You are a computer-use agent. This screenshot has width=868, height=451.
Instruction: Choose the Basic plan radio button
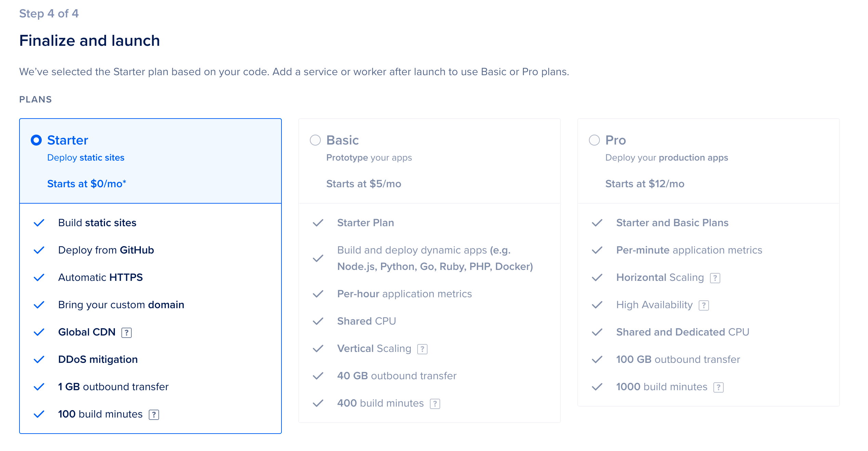315,140
